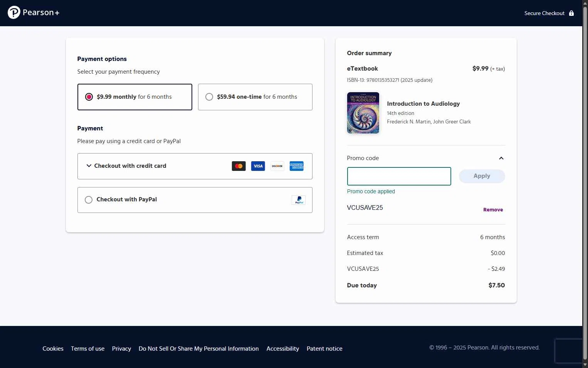The height and width of the screenshot is (368, 588).
Task: Click the Secure Checkout lock icon
Action: (571, 13)
